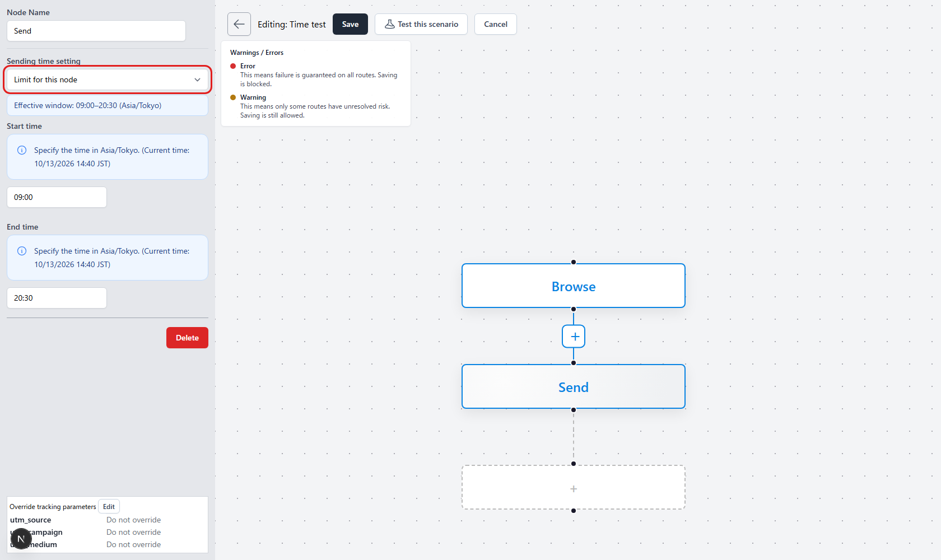Click the red Error indicator dot
This screenshot has height=560, width=941.
(x=233, y=66)
